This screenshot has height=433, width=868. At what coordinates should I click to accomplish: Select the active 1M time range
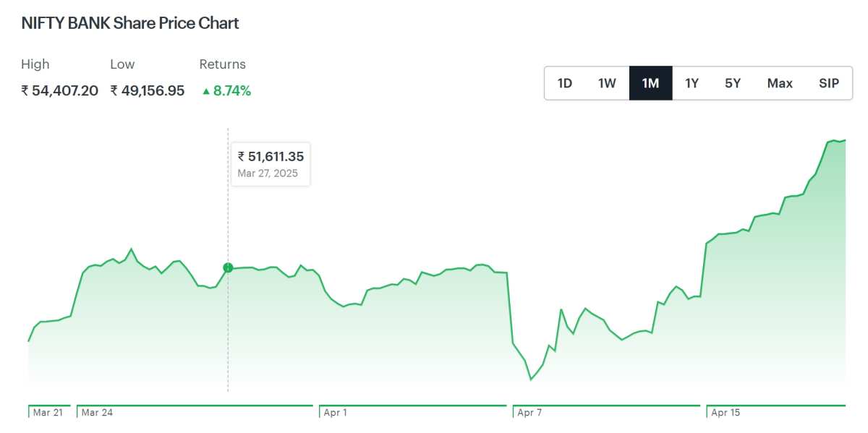[650, 83]
